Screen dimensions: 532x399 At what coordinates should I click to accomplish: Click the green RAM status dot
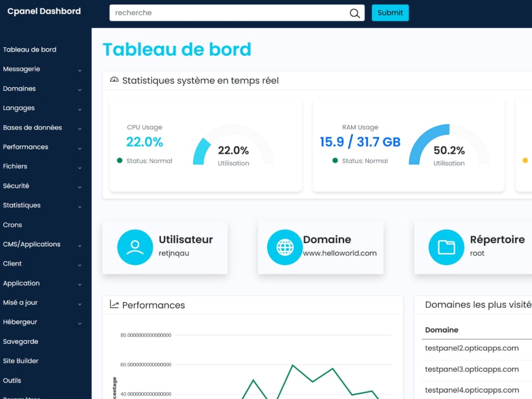click(x=335, y=161)
